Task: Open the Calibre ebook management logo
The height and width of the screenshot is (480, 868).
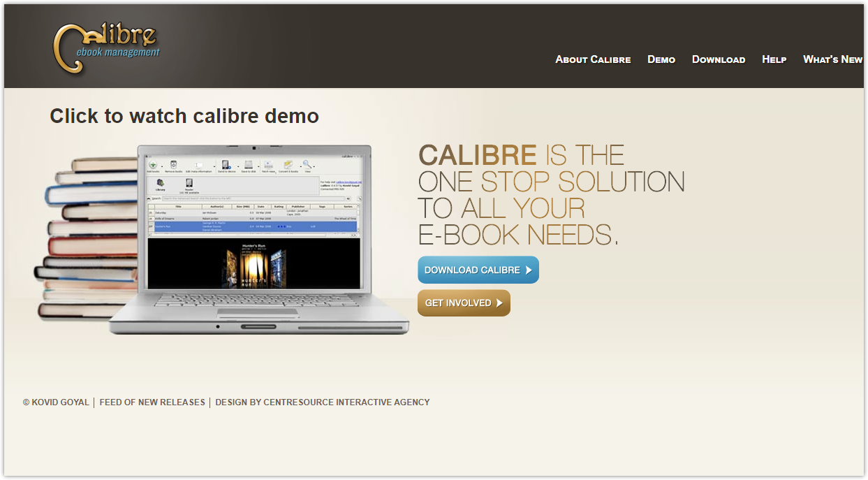Action: coord(106,48)
